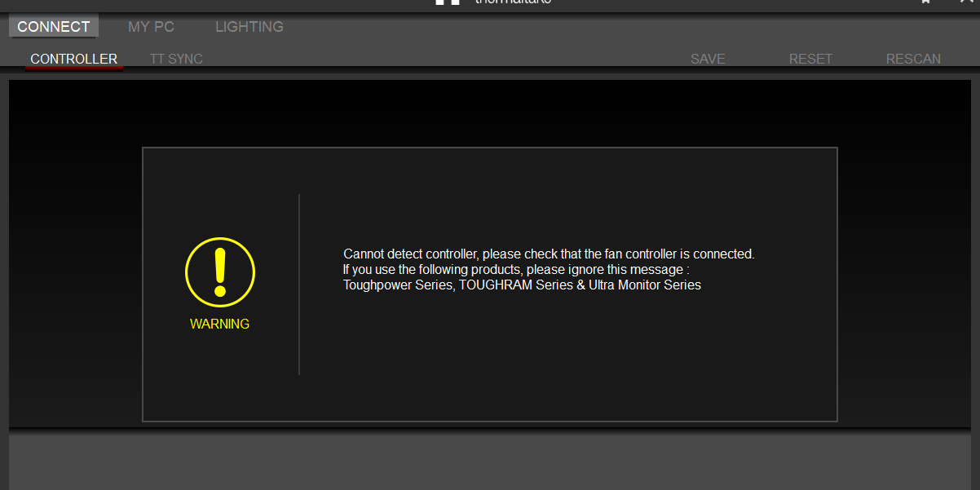Click the yellow WARNING label text

point(220,324)
